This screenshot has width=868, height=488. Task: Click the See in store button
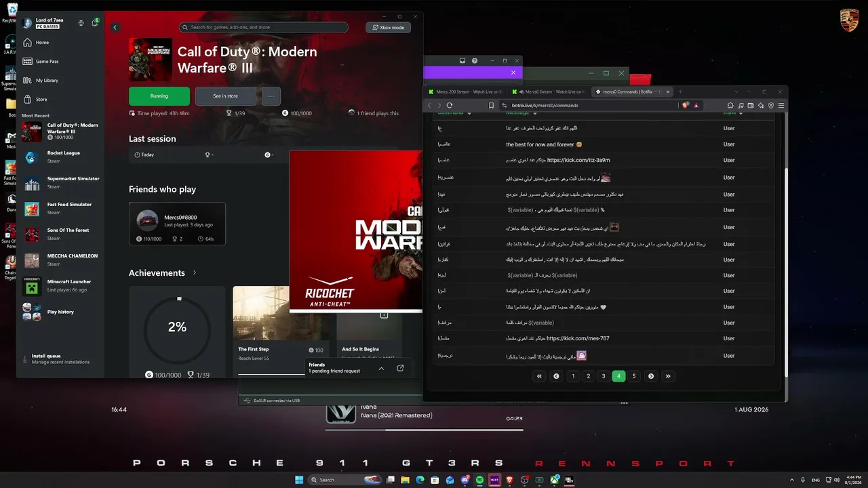(x=226, y=96)
